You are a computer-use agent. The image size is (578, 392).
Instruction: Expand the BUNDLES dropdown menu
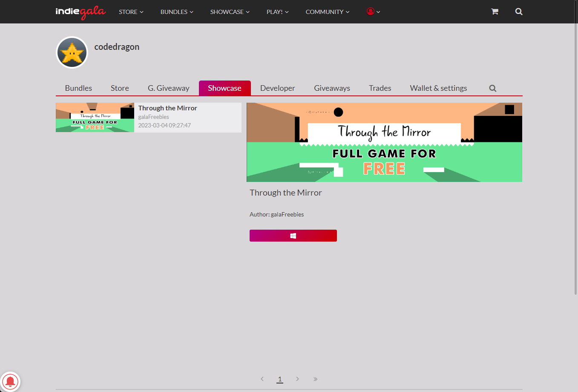tap(177, 12)
